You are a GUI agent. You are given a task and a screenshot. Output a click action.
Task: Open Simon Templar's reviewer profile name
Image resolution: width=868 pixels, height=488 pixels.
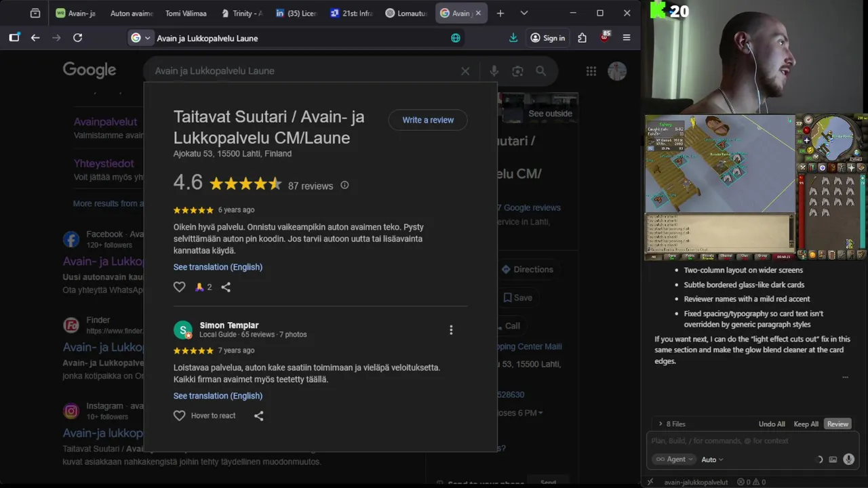pos(229,325)
